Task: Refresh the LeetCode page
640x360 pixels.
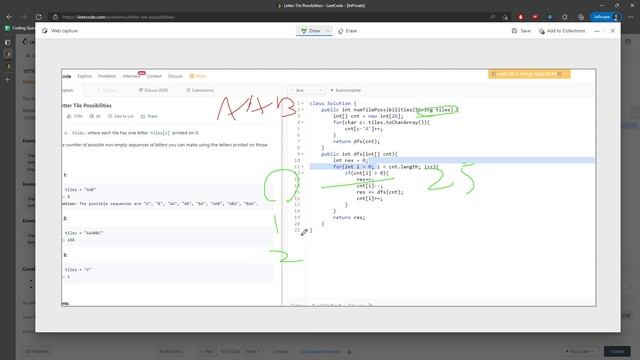Action: [39, 17]
